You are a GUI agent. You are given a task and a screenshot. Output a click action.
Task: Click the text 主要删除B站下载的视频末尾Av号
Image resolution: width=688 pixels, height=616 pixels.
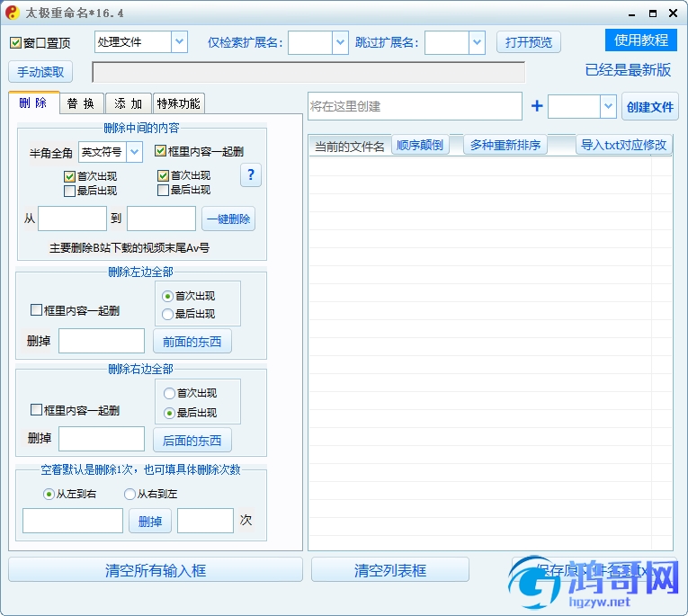pos(130,248)
